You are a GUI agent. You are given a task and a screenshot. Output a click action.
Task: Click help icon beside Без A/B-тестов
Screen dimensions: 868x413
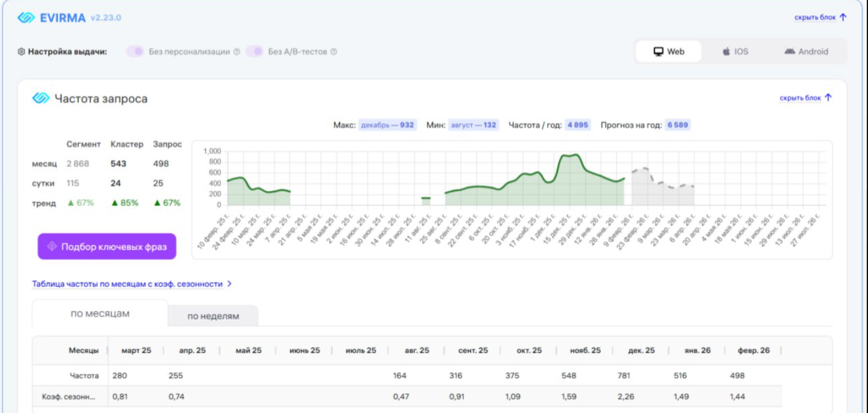pyautogui.click(x=334, y=52)
